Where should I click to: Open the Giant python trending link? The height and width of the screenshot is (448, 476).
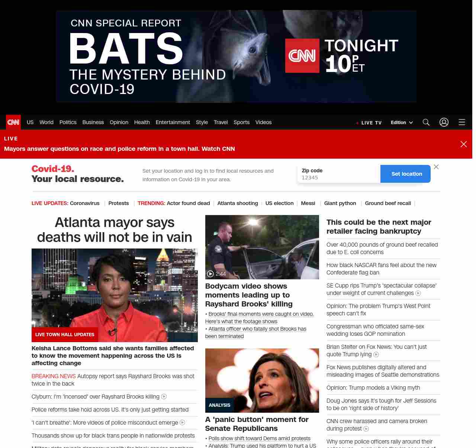[340, 203]
